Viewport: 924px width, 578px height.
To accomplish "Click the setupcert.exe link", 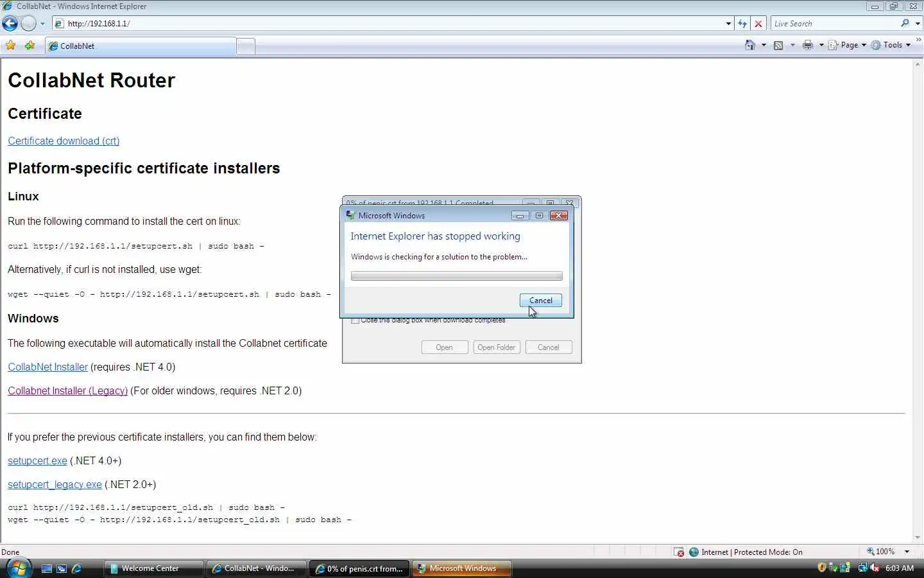I will tap(37, 461).
